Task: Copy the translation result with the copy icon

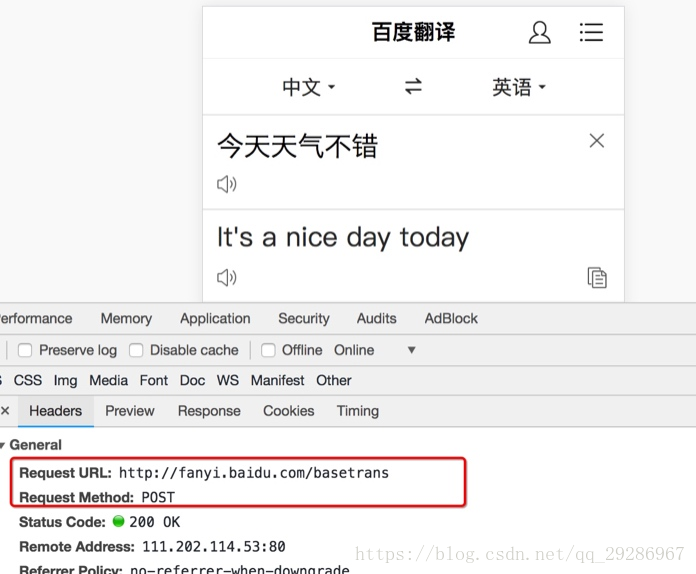Action: [x=597, y=277]
